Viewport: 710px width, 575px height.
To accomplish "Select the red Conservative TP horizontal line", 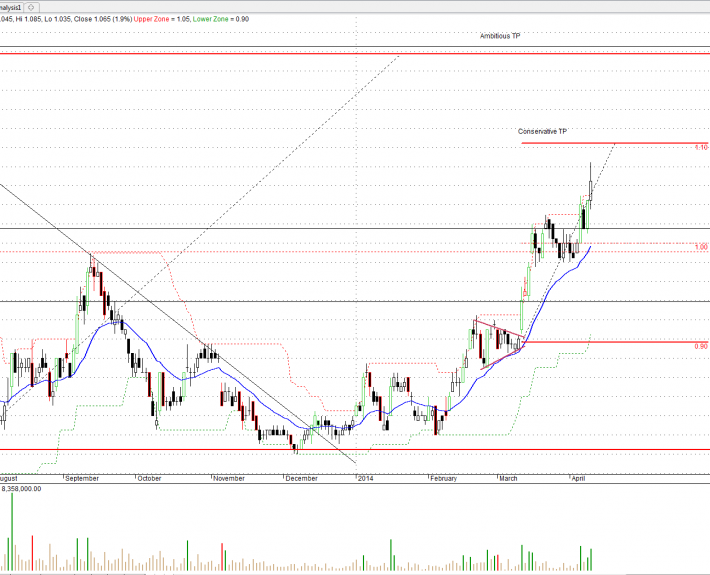I will tap(600, 144).
